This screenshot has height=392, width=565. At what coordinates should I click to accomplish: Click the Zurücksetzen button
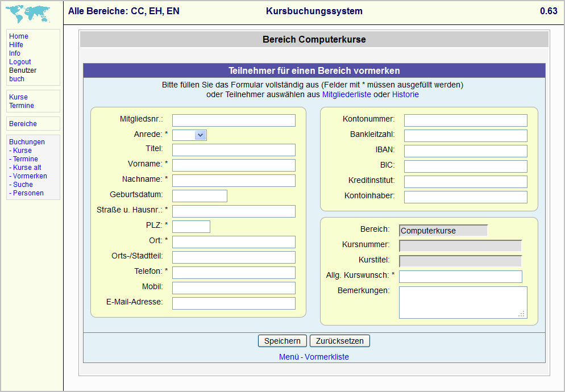pos(340,341)
